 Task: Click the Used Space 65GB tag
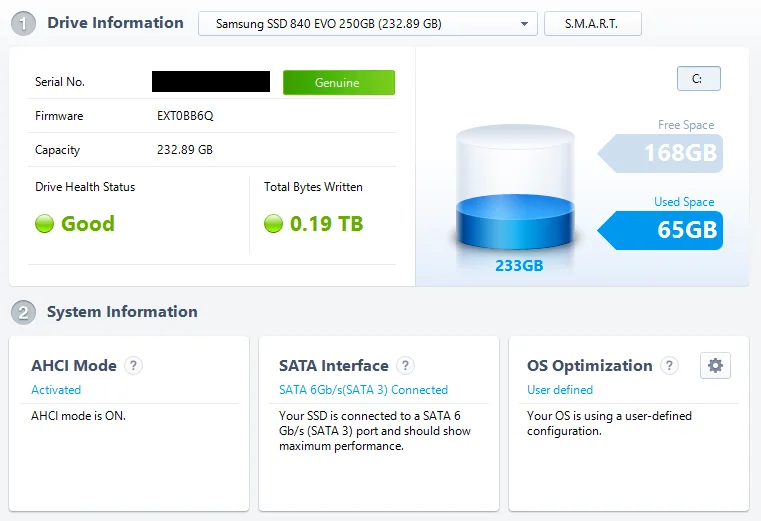point(660,230)
